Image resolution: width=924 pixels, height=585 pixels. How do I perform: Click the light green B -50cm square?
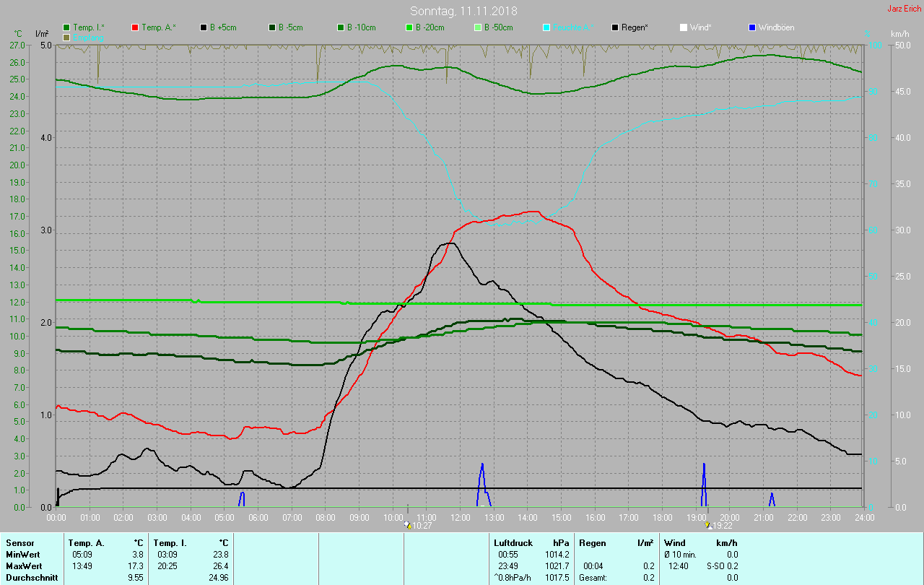pos(477,27)
